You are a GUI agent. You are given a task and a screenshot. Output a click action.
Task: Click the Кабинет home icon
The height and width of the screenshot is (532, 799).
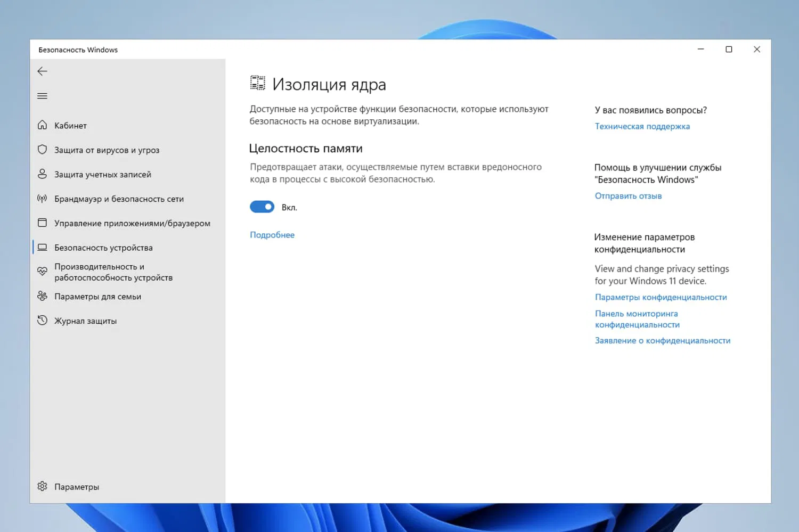[43, 125]
